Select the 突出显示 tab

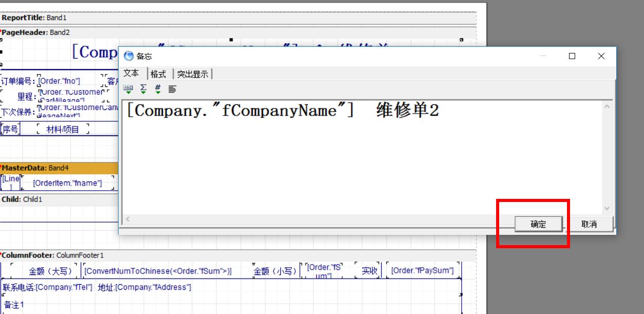coord(193,74)
